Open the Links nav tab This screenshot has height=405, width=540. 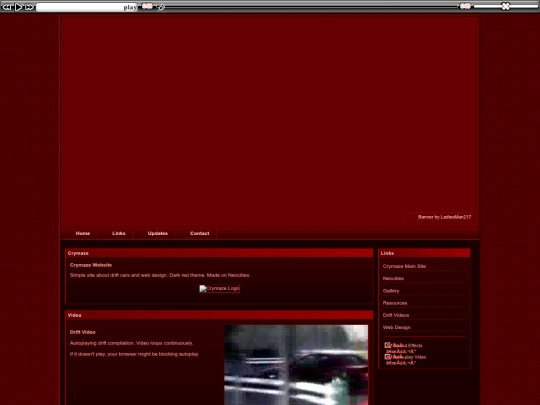[x=118, y=233]
